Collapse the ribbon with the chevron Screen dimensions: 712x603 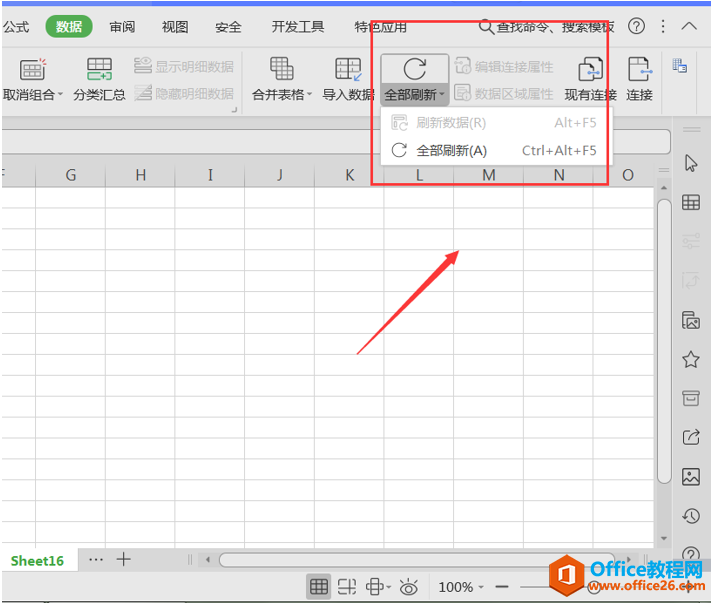coord(689,26)
